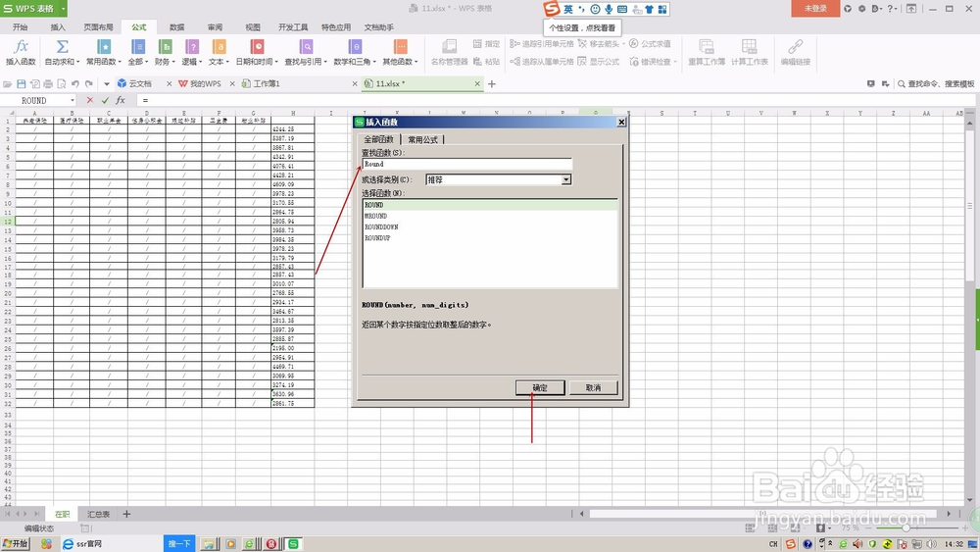Confirm formula entry with green checkmark
The height and width of the screenshot is (552, 980).
[x=105, y=100]
